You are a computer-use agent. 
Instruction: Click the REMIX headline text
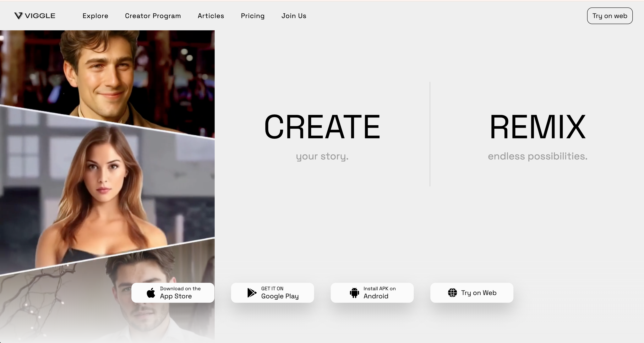pyautogui.click(x=537, y=127)
